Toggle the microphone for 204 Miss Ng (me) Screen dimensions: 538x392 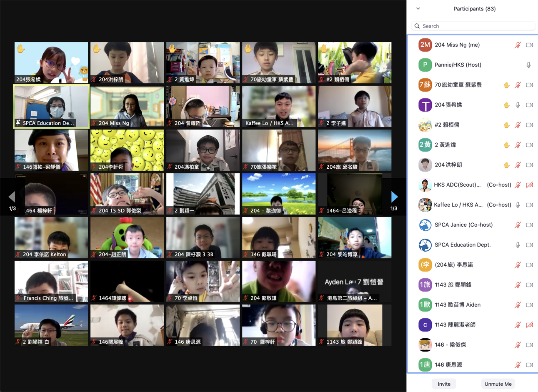518,45
